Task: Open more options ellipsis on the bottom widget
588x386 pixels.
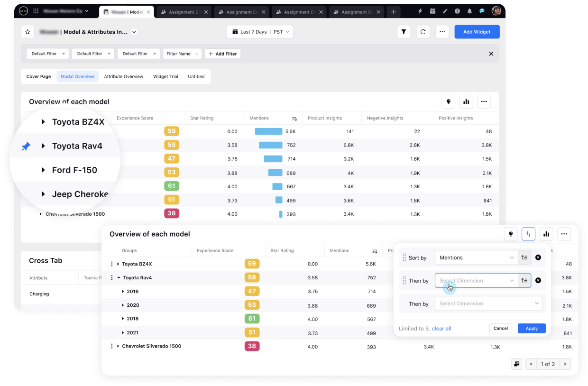Action: 564,234
